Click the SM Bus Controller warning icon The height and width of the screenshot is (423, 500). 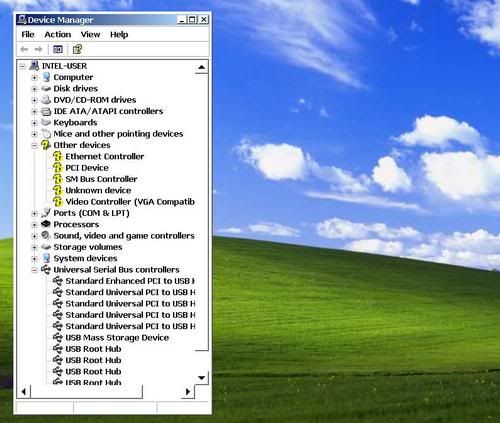point(58,179)
